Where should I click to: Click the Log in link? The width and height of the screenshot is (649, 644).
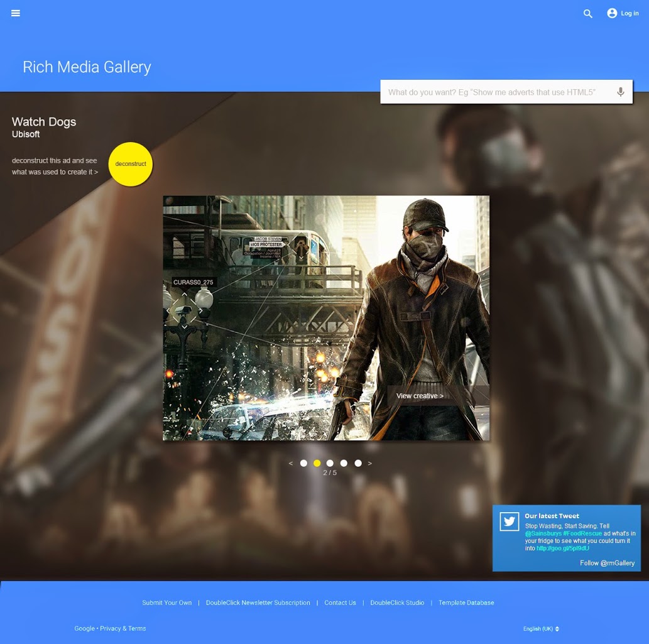(x=630, y=13)
